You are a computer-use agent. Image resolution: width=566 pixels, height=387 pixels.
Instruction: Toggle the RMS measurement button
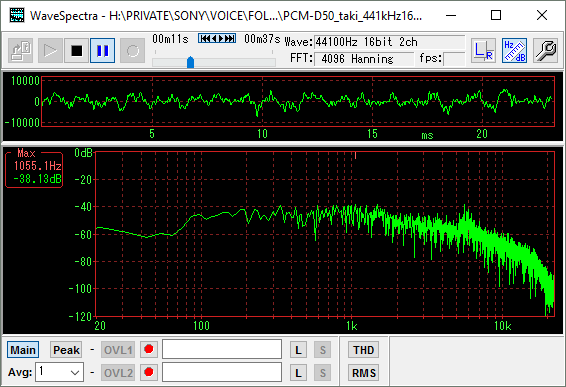363,373
